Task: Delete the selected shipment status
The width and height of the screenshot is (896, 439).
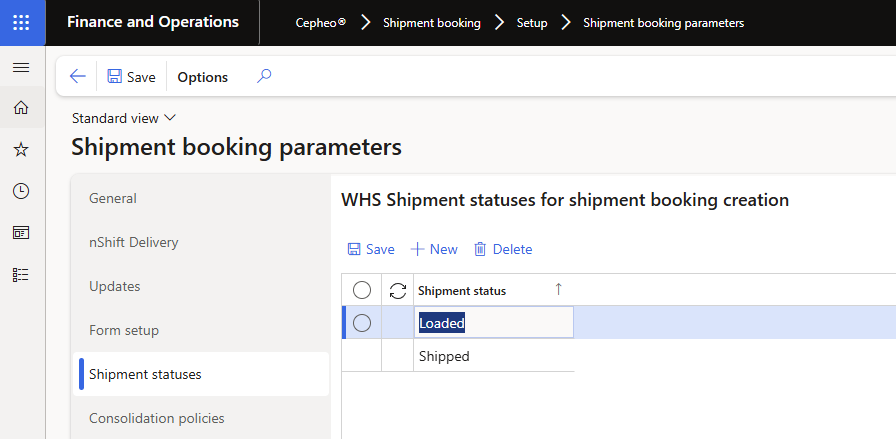Action: (x=503, y=249)
